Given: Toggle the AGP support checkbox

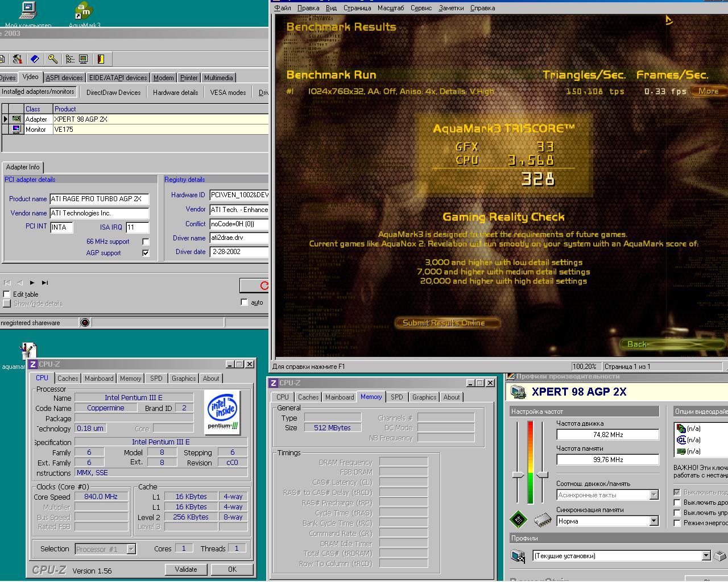Looking at the screenshot, I should click(146, 253).
